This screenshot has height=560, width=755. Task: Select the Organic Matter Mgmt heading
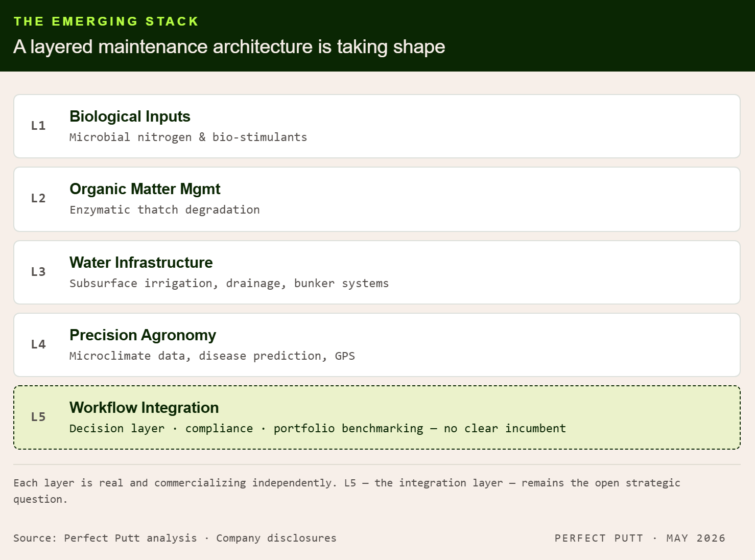[145, 189]
